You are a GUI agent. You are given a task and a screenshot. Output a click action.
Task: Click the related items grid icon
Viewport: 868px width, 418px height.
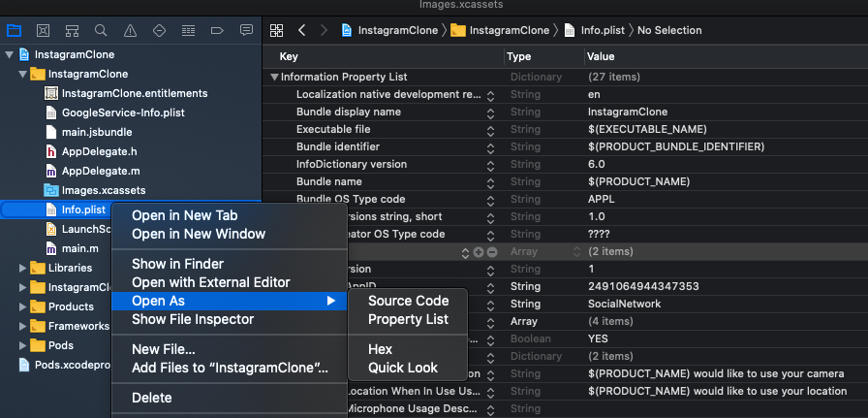[276, 30]
